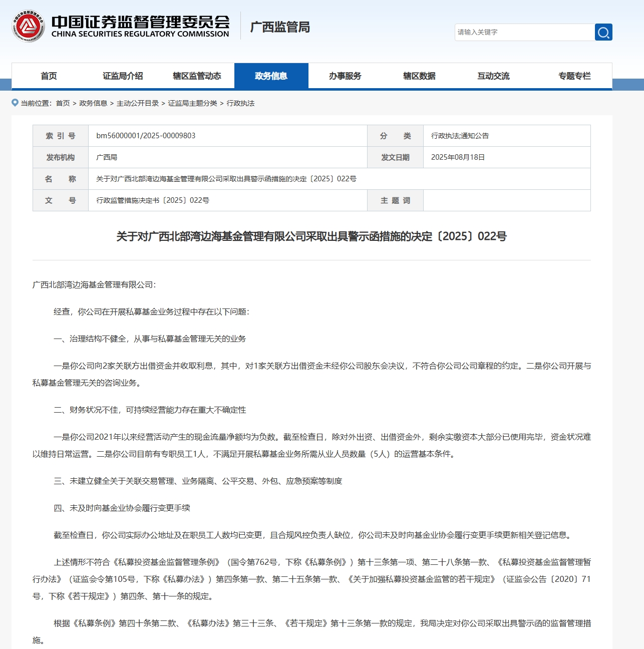Click 行政执法 breadcrumb link
Image resolution: width=644 pixels, height=649 pixels.
click(x=240, y=103)
